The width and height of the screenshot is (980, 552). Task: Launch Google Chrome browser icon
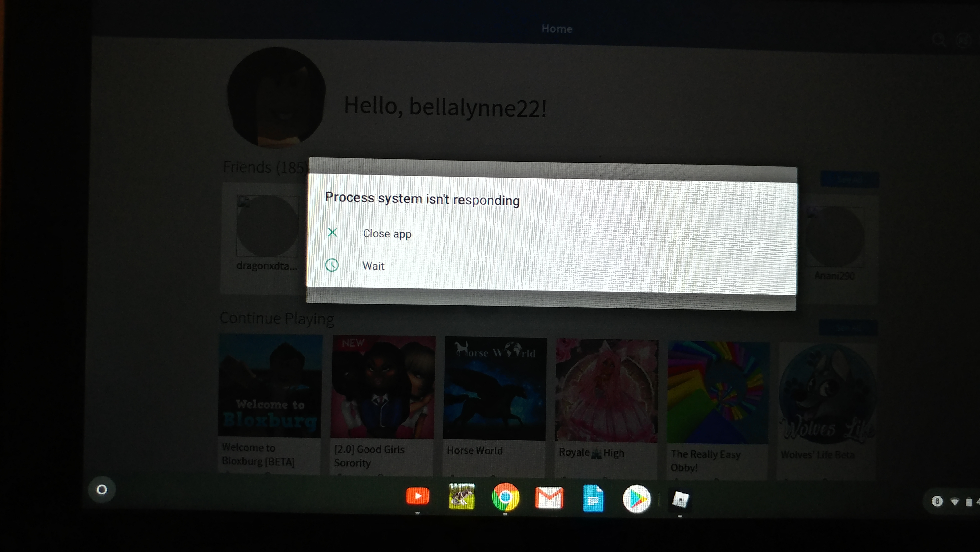pos(506,499)
